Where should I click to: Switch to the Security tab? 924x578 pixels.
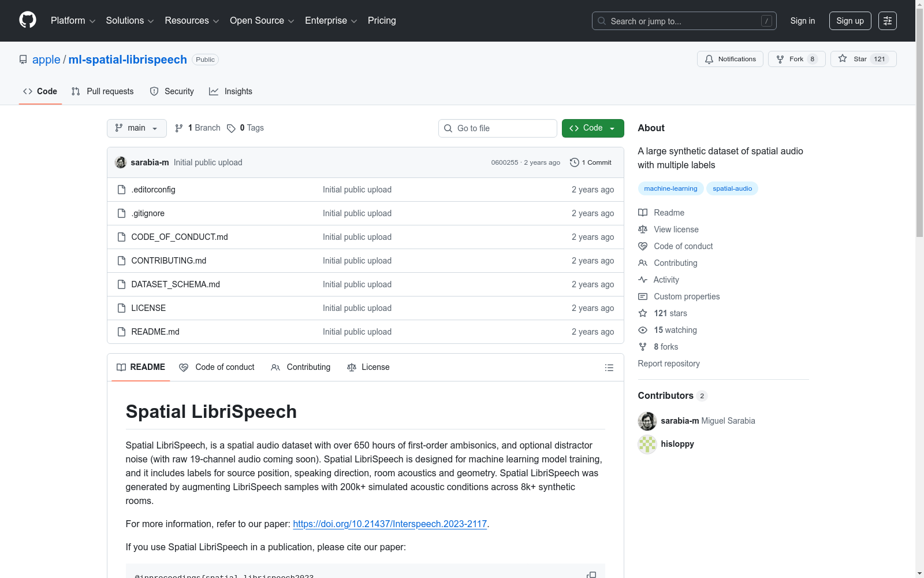pos(172,91)
